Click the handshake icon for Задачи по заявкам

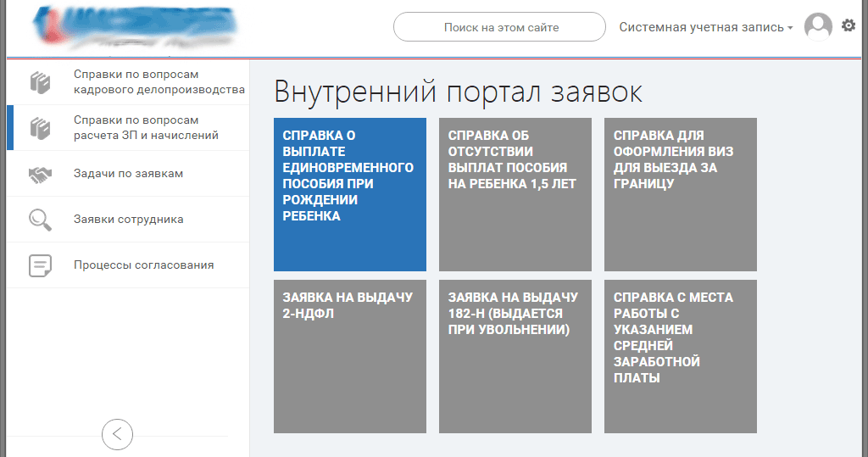tap(40, 174)
